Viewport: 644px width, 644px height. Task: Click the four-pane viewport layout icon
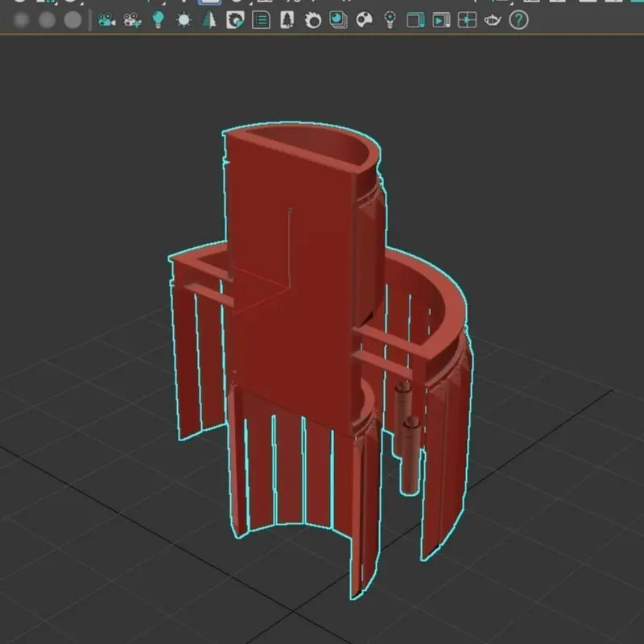(x=467, y=19)
